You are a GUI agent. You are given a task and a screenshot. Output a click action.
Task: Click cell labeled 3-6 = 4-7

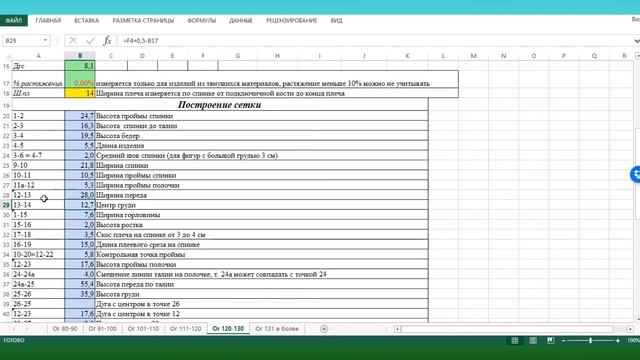38,156
